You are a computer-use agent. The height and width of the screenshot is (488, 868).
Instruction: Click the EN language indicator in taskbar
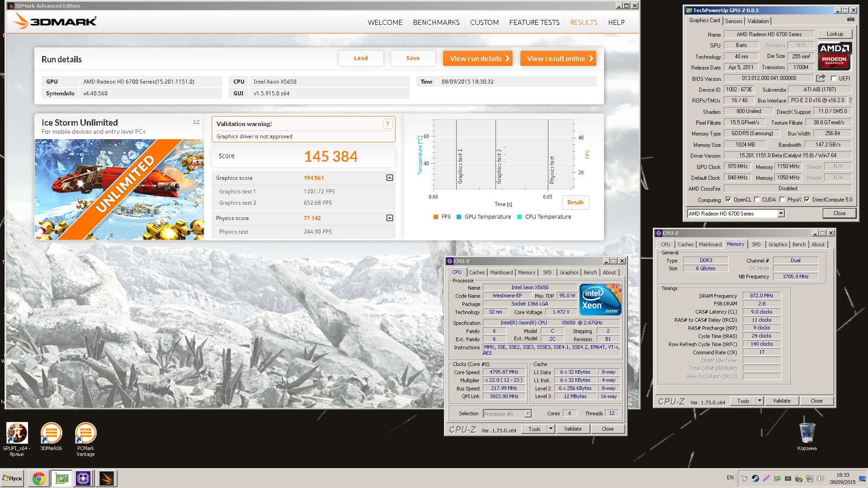[x=730, y=478]
